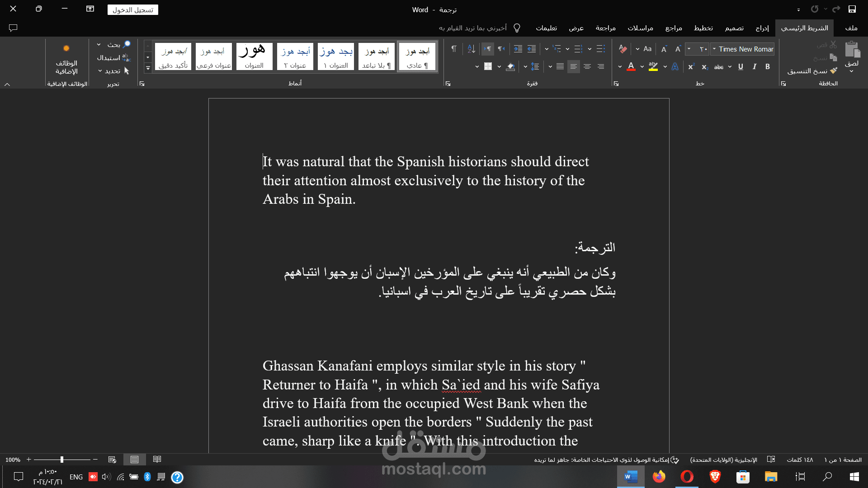Open the line spacing options
868x488 pixels.
pos(535,67)
